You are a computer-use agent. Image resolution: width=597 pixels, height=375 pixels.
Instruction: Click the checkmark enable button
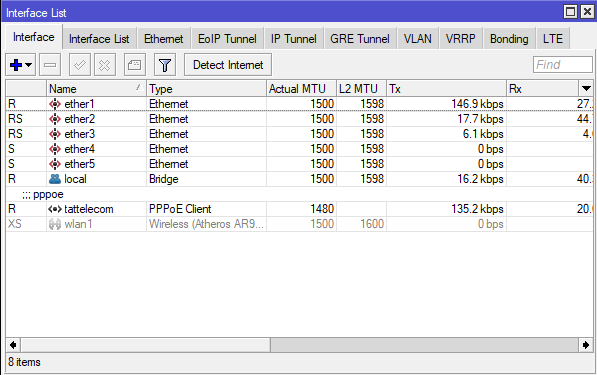80,65
